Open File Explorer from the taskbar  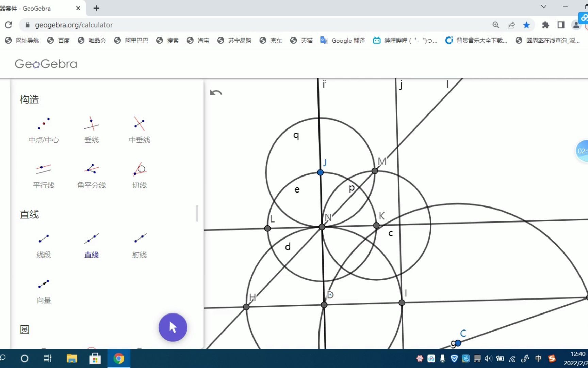tap(71, 358)
